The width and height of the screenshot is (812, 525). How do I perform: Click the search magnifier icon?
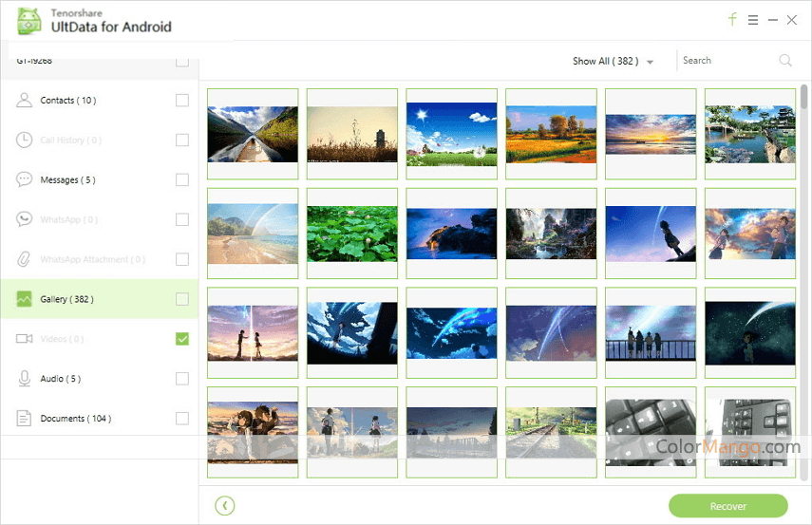pyautogui.click(x=785, y=61)
